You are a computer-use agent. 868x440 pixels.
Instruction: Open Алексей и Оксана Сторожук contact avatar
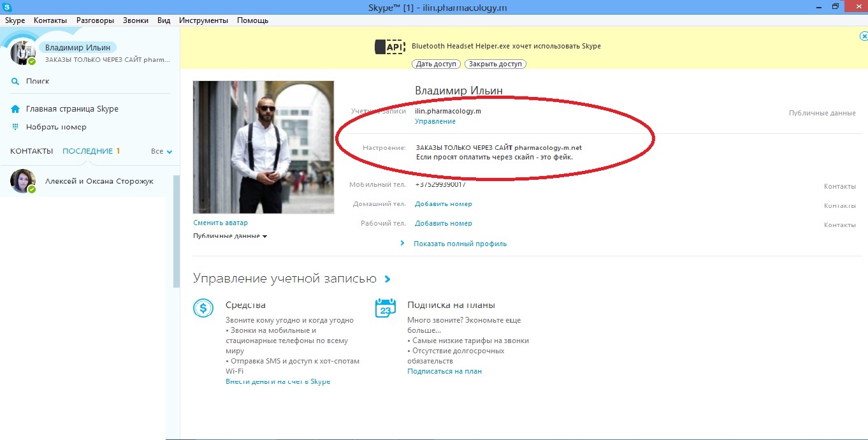(22, 181)
